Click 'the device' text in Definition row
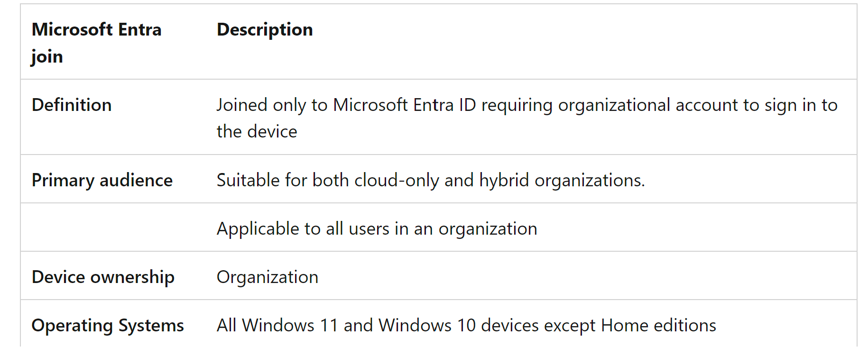868x347 pixels. point(257,131)
